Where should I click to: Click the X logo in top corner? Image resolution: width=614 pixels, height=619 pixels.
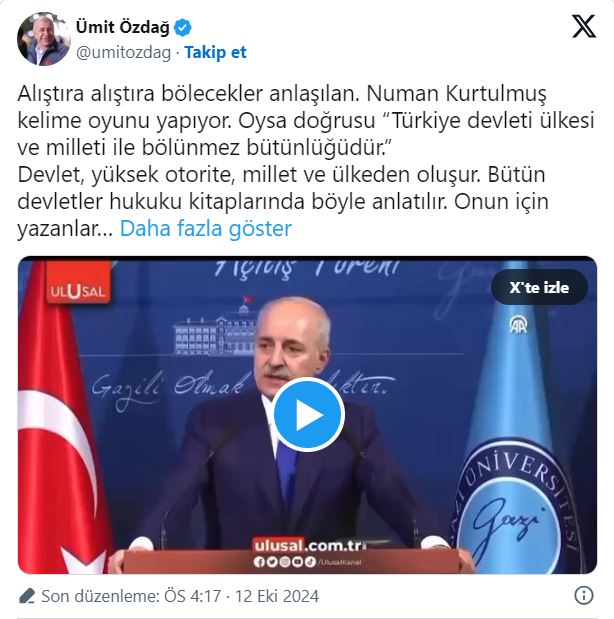(x=584, y=26)
